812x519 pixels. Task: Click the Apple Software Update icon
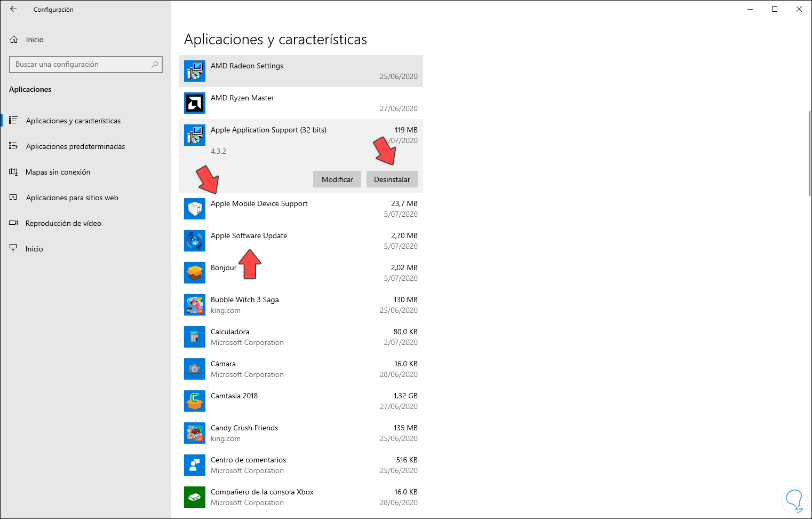point(195,241)
